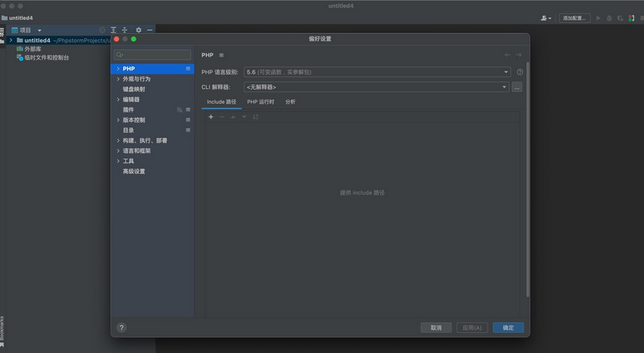Click the 取消 button

pyautogui.click(x=436, y=327)
